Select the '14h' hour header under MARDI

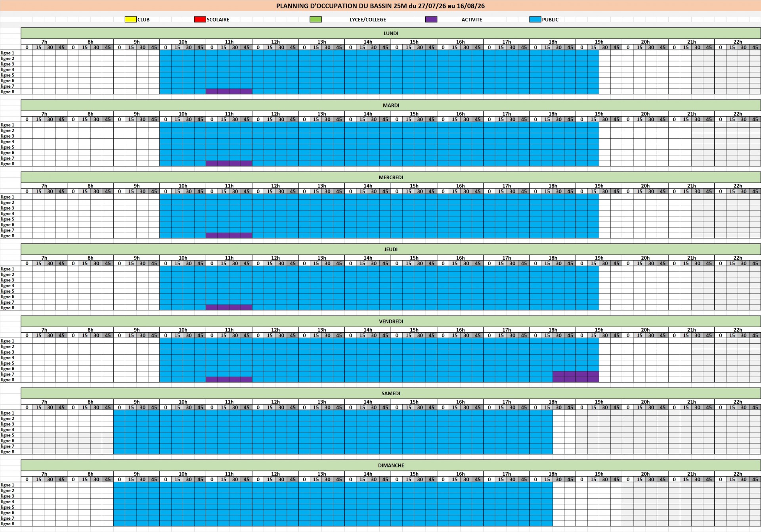point(368,114)
